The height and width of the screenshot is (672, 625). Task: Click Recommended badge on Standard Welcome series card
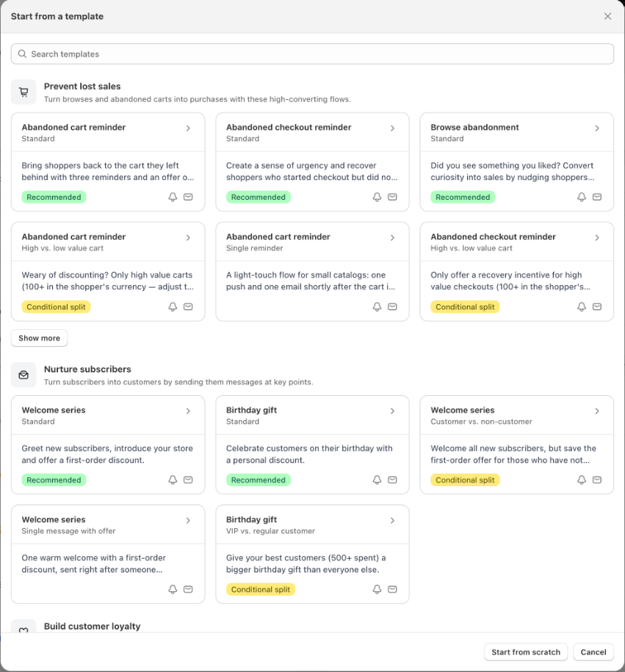coord(54,480)
